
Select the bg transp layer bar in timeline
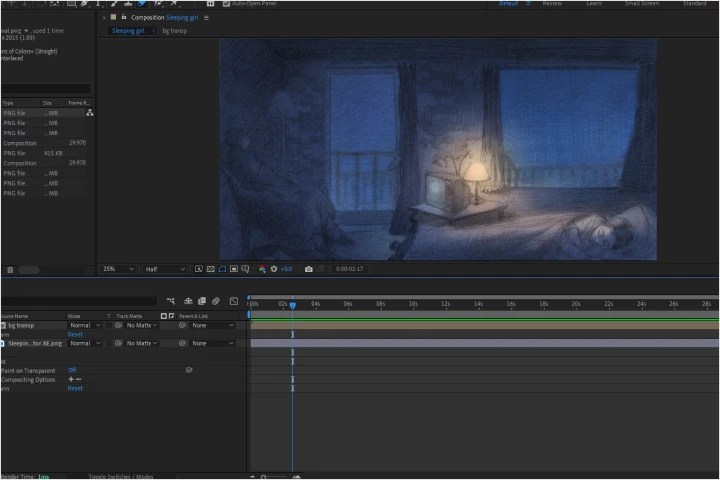pyautogui.click(x=484, y=325)
